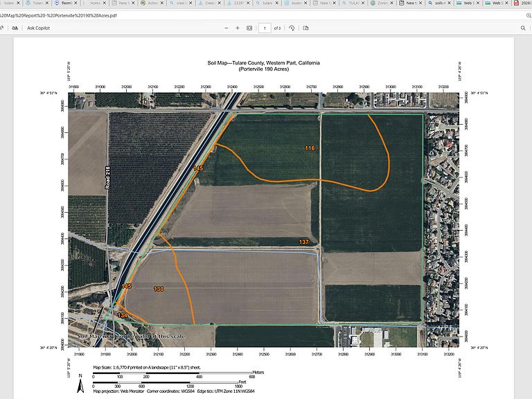Open the find-in-PDF search icon
Image resolution: width=532 pixels, height=399 pixels.
pyautogui.click(x=523, y=28)
